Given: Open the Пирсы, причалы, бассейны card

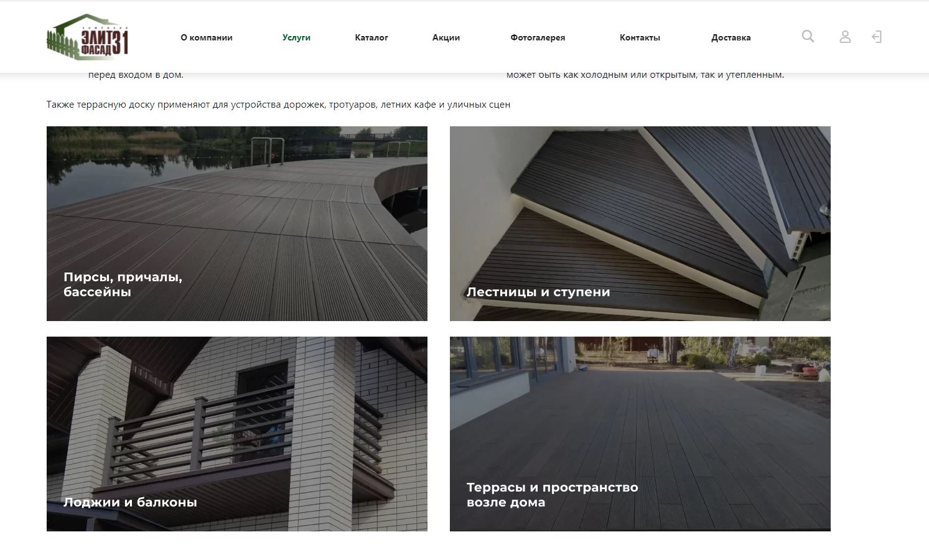Looking at the screenshot, I should click(237, 223).
